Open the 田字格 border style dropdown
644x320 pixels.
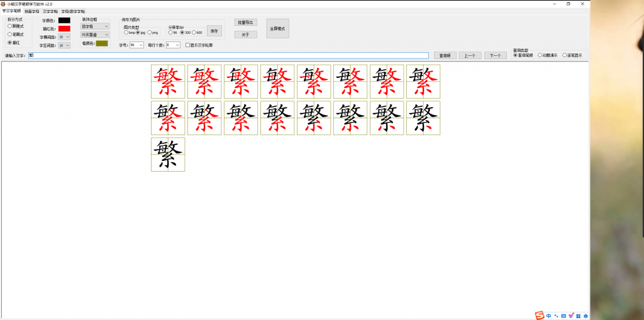(95, 26)
